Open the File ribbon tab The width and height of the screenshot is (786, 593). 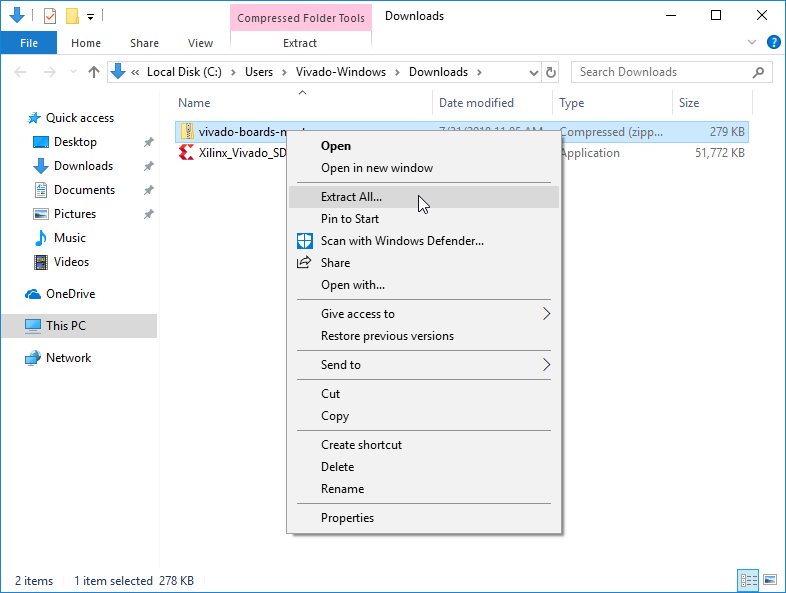(29, 43)
